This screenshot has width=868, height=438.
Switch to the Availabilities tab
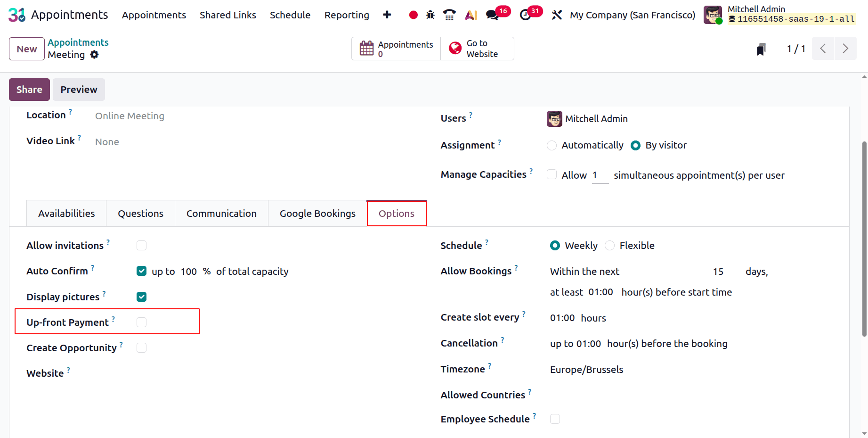66,214
